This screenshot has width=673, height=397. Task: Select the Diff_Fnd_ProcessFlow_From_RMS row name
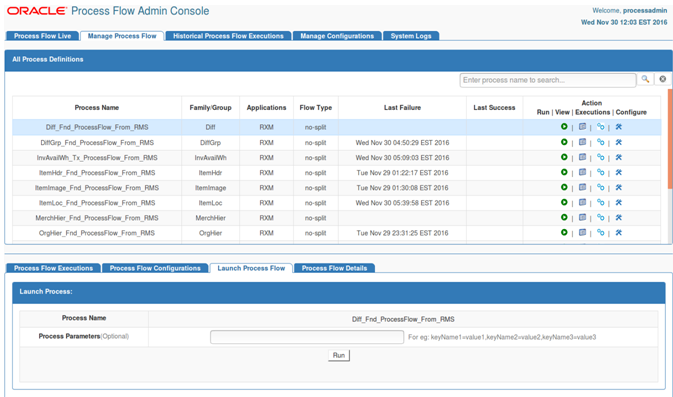[97, 127]
